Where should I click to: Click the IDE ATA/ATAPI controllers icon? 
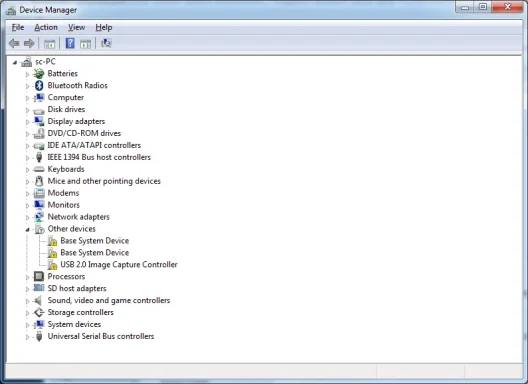(39, 146)
